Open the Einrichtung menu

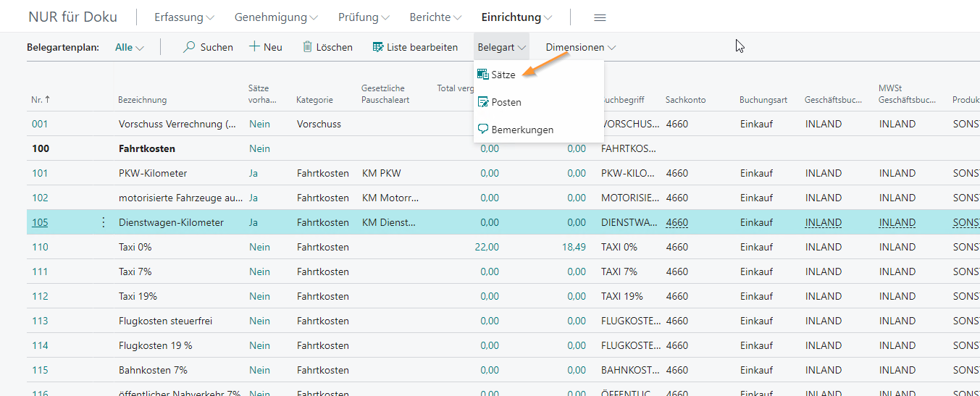click(516, 17)
